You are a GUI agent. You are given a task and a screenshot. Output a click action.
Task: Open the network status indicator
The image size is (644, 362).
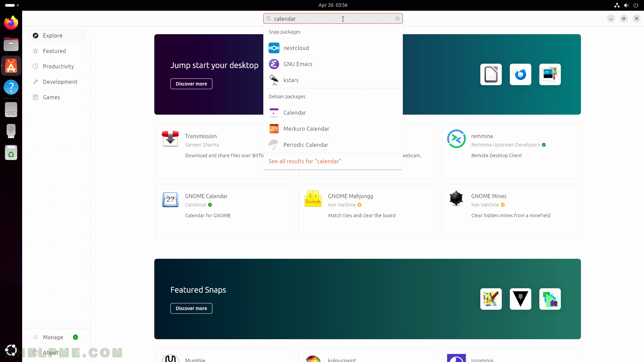coord(617,5)
